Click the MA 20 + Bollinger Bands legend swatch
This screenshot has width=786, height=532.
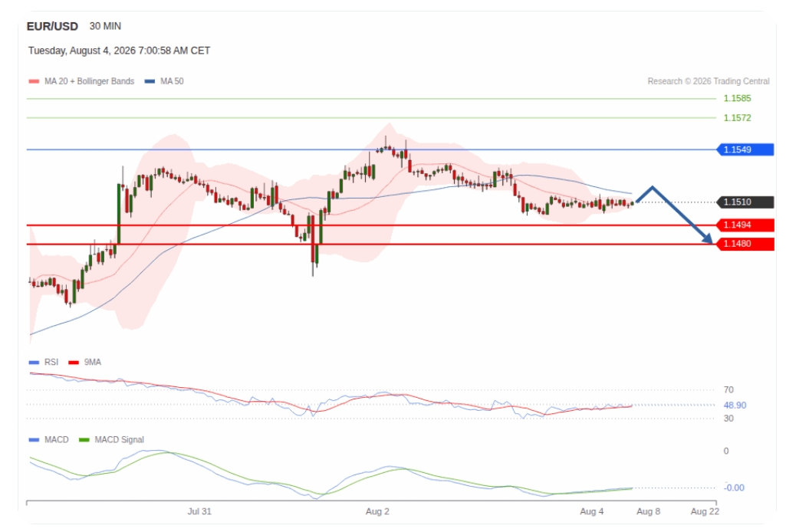point(34,81)
